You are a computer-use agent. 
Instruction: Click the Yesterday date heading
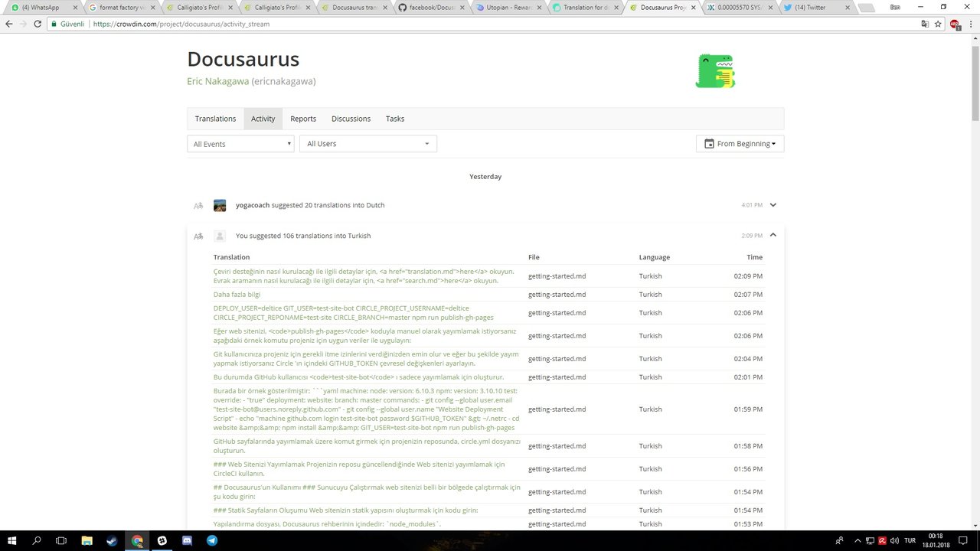485,177
